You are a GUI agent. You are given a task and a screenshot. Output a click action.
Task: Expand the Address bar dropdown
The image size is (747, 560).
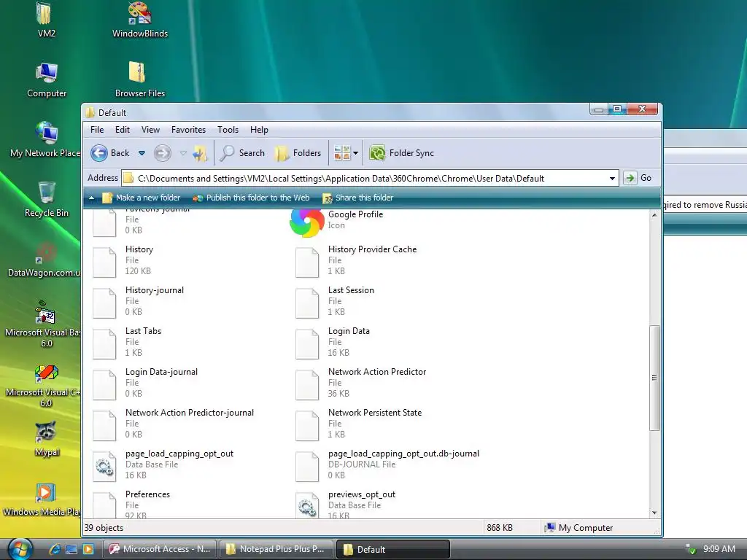pos(612,179)
